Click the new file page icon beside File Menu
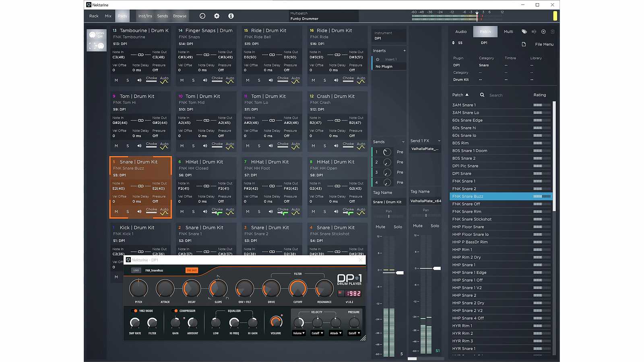644x362 pixels. [524, 44]
